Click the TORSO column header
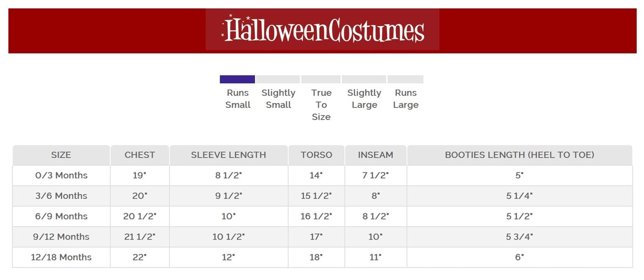644x280 pixels. (316, 155)
